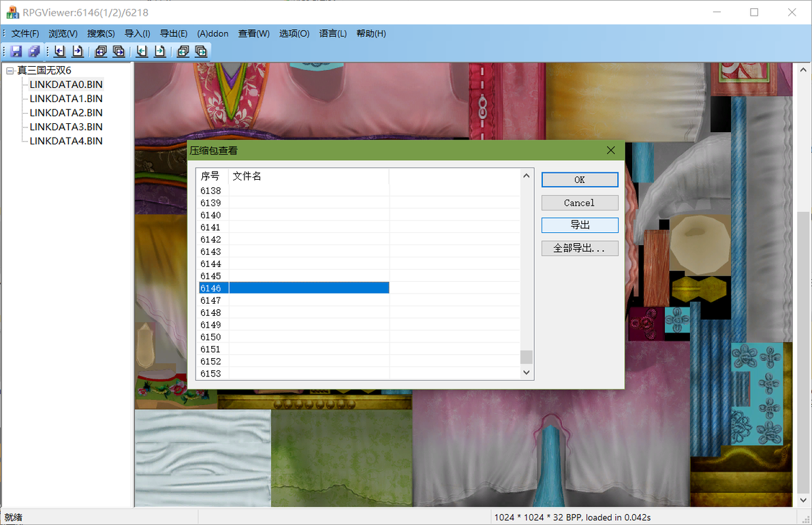Open the 搜索(S) menu

(101, 33)
